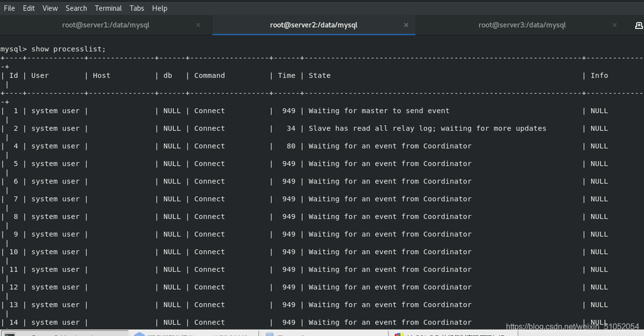
Task: Click the Id value 10
Action: (13, 252)
